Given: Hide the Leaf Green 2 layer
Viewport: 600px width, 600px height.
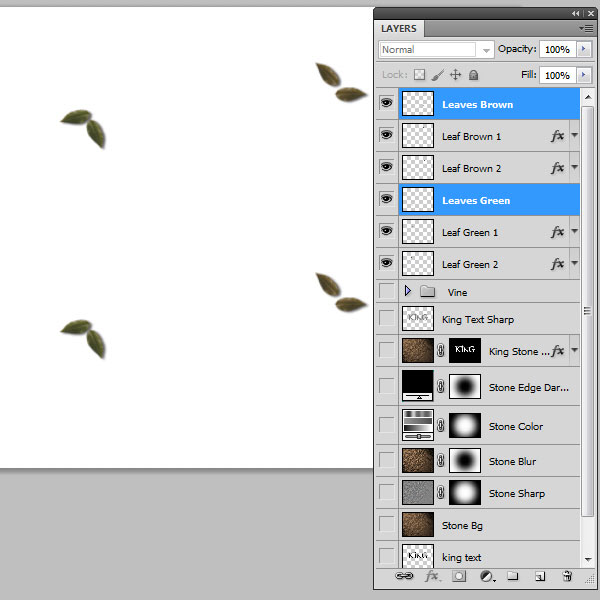Looking at the screenshot, I should click(386, 263).
